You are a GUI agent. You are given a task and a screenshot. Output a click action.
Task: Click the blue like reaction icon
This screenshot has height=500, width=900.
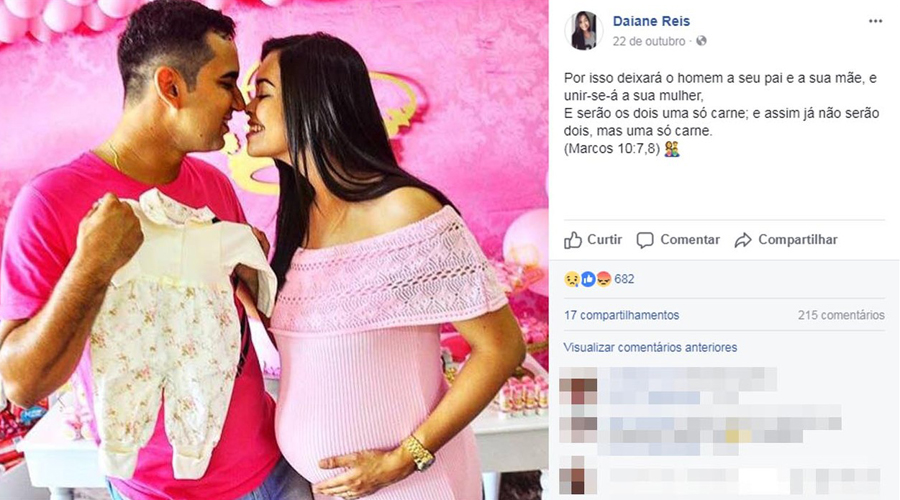tap(588, 279)
